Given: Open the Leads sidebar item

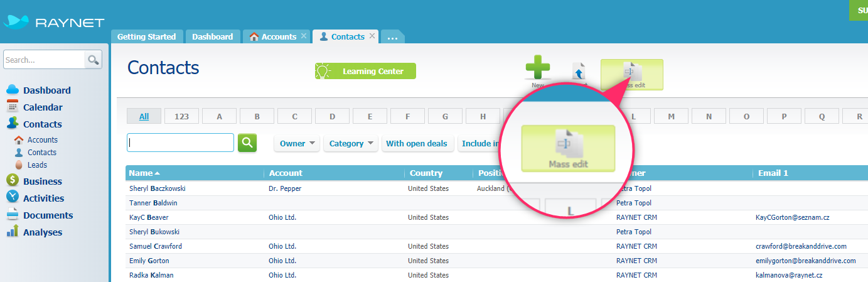Looking at the screenshot, I should pyautogui.click(x=37, y=165).
